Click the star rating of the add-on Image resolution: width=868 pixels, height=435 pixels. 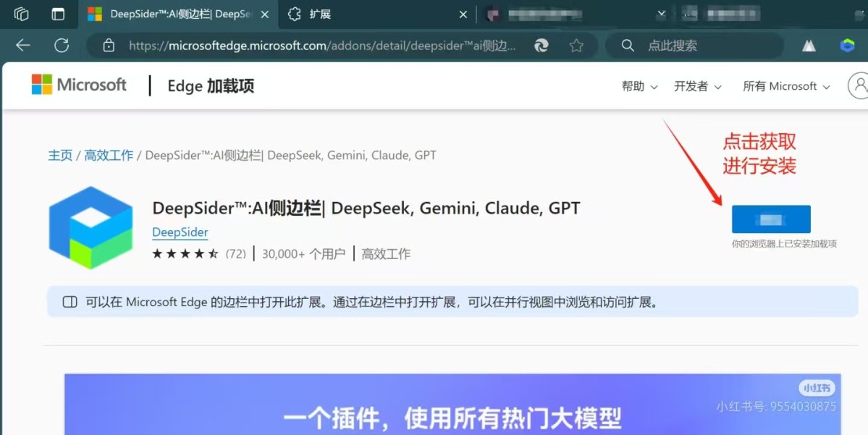pos(185,253)
